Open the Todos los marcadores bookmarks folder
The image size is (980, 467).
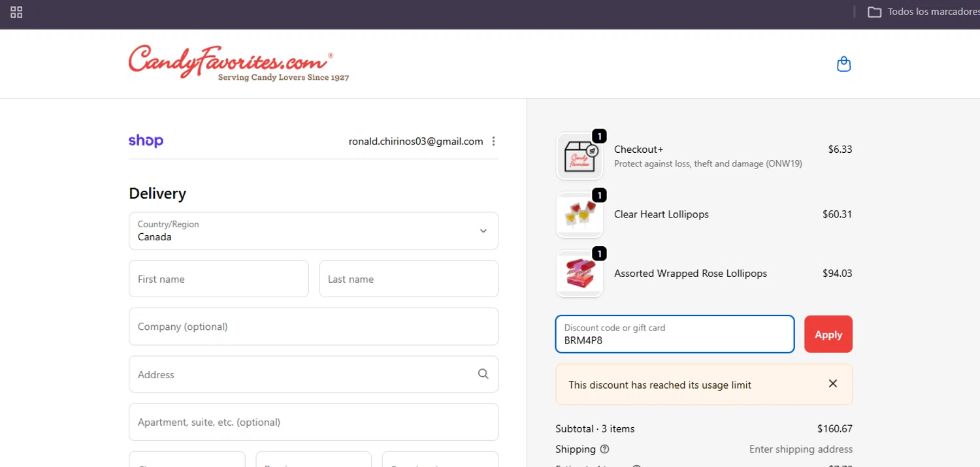point(923,12)
